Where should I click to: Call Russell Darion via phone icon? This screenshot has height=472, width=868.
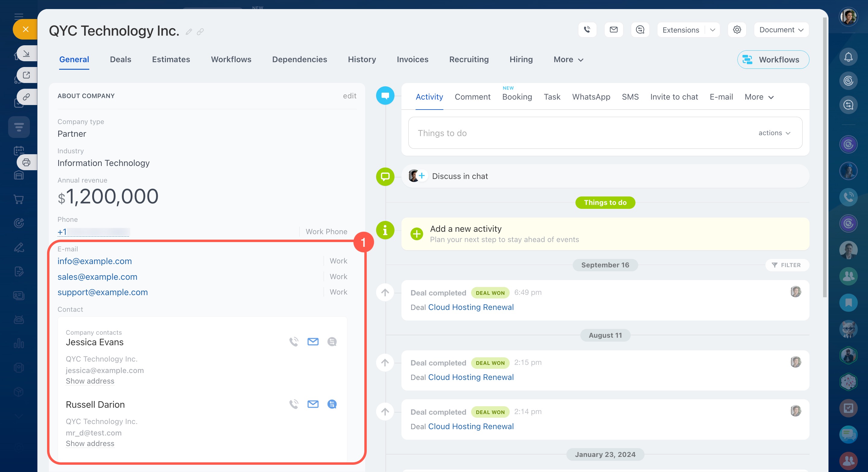coord(294,404)
